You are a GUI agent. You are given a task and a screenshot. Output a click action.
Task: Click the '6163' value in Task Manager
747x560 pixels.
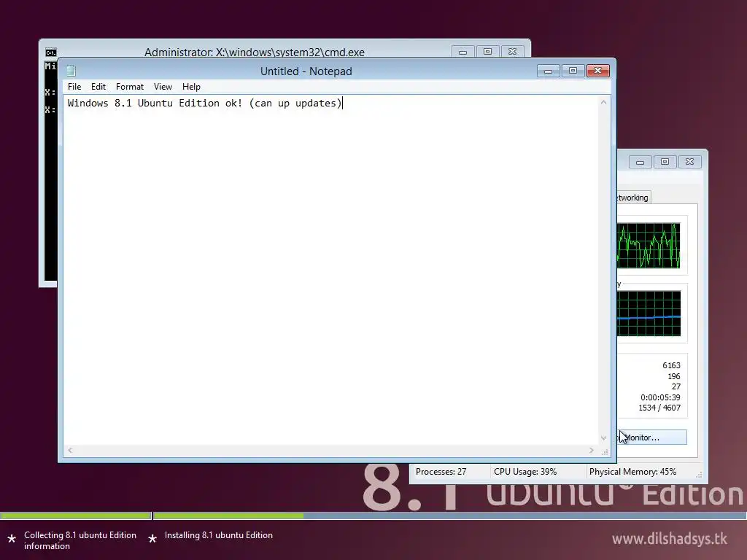click(671, 365)
